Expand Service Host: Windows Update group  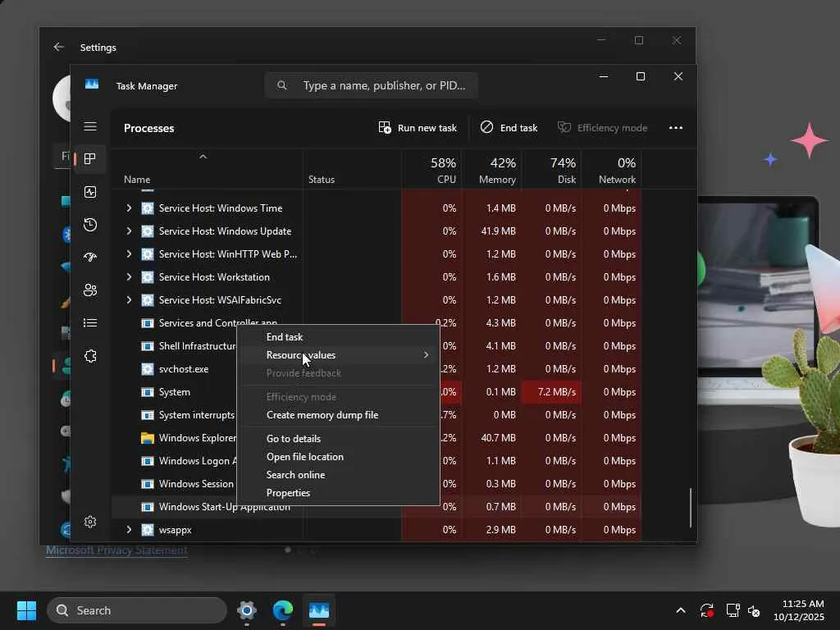coord(129,231)
